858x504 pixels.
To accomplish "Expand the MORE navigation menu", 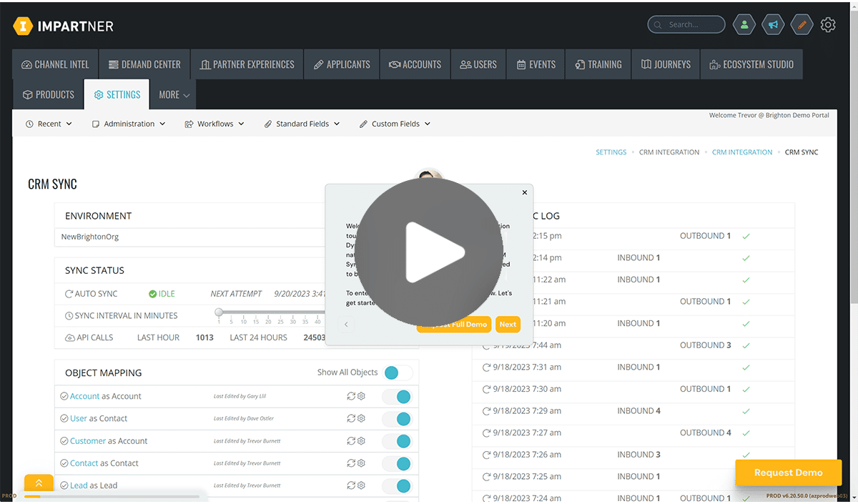I will pyautogui.click(x=174, y=94).
